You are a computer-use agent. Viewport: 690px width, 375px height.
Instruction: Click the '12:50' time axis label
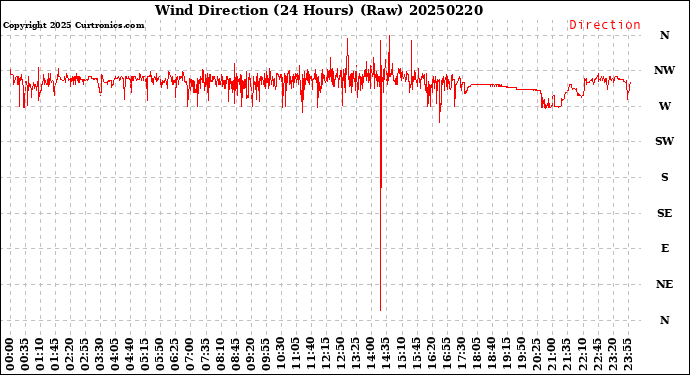point(340,355)
